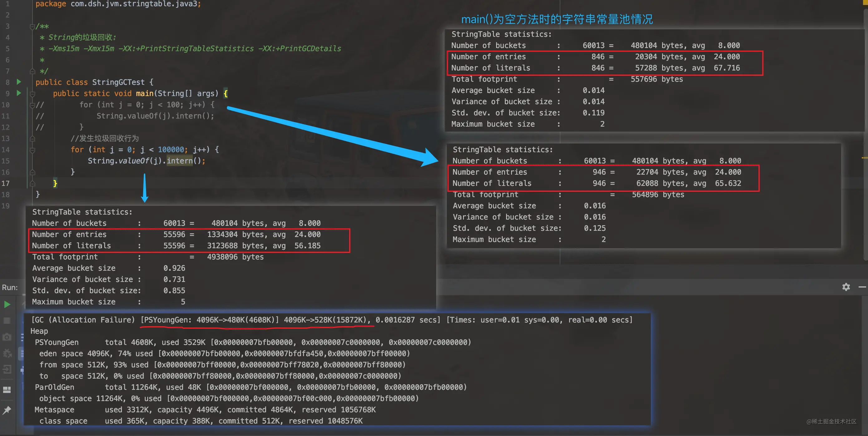Click the loop limit 100000 on line 14
The image size is (868, 436).
(171, 150)
